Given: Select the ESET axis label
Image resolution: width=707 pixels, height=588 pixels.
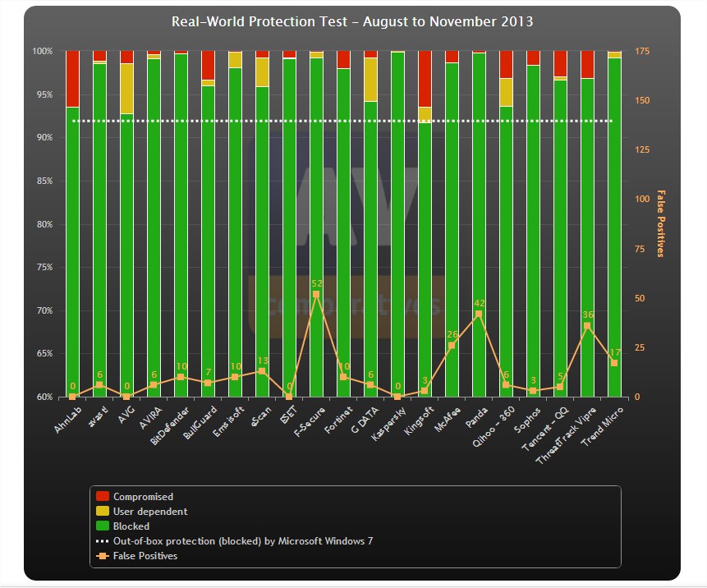Looking at the screenshot, I should pos(289,415).
